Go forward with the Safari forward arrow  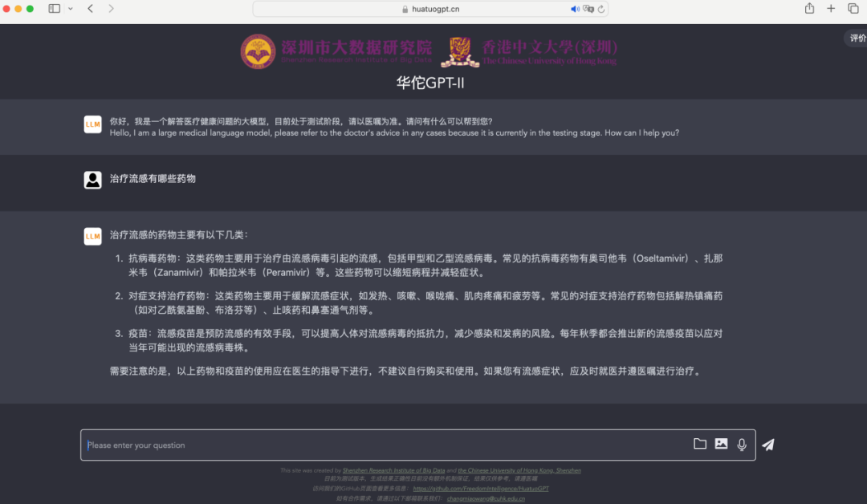coord(111,8)
